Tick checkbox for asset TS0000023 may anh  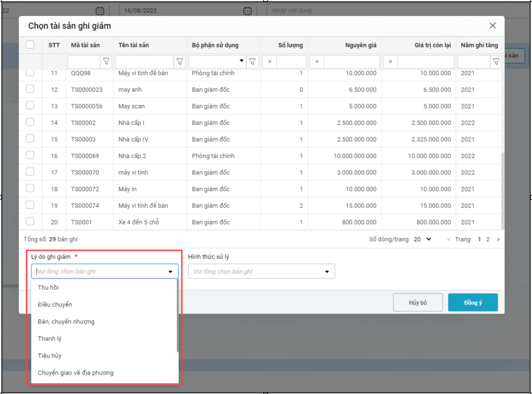point(30,89)
